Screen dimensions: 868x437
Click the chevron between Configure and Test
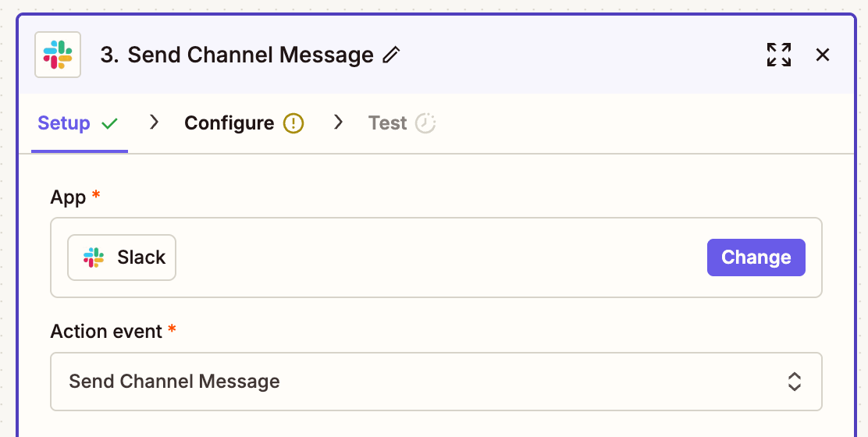coord(338,122)
